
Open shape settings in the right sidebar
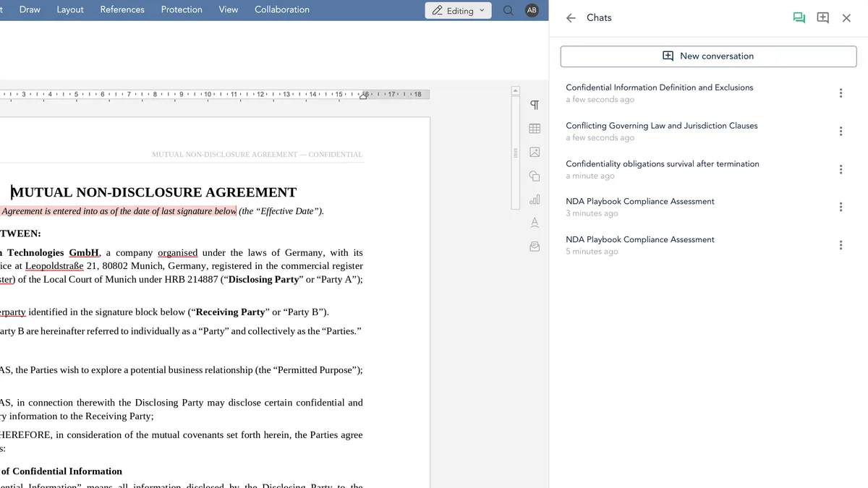(535, 176)
